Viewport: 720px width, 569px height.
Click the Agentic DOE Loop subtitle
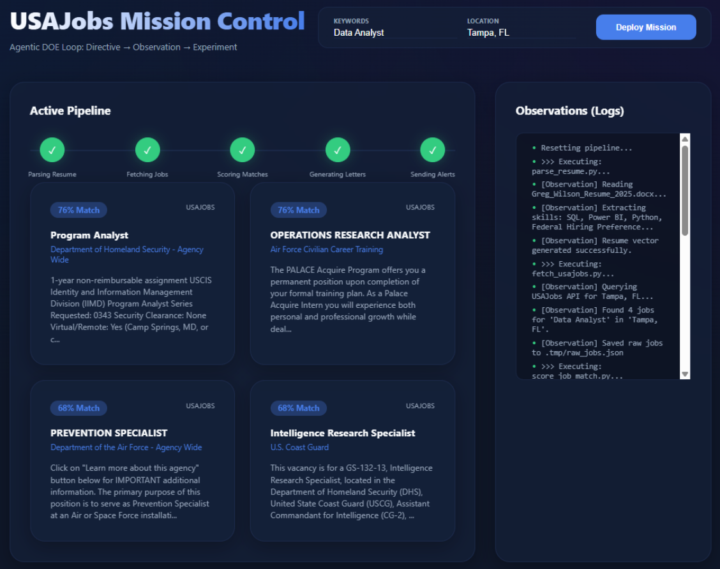tap(123, 47)
